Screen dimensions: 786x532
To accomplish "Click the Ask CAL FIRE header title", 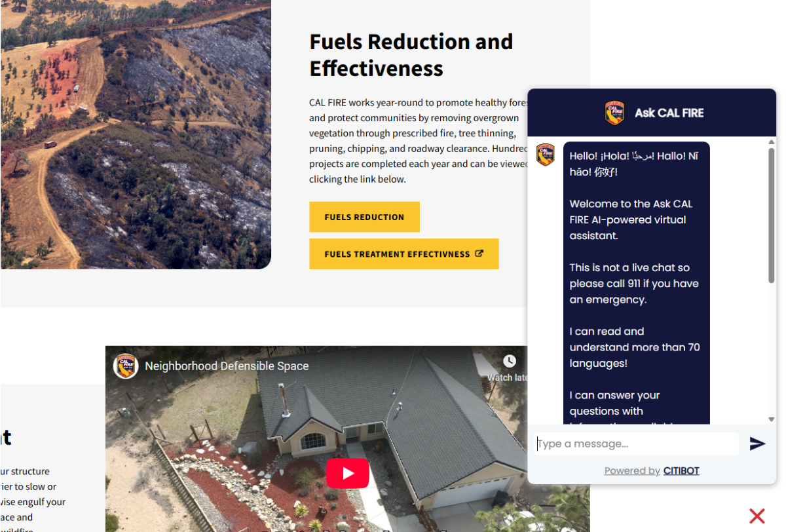I will pyautogui.click(x=669, y=113).
